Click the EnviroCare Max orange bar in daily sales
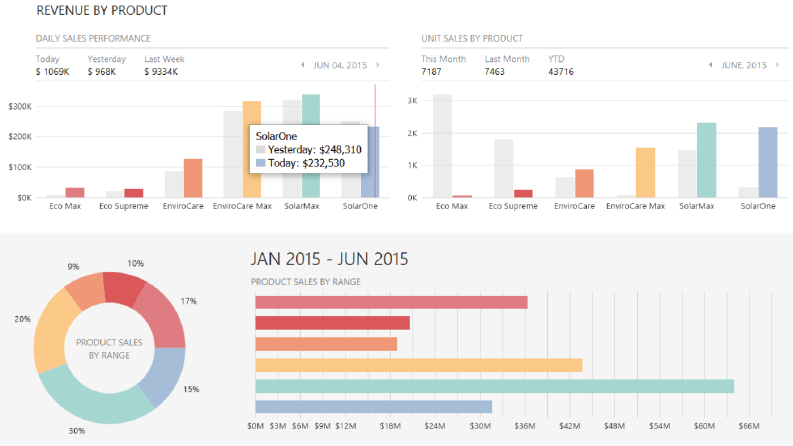793x446 pixels. (252, 149)
